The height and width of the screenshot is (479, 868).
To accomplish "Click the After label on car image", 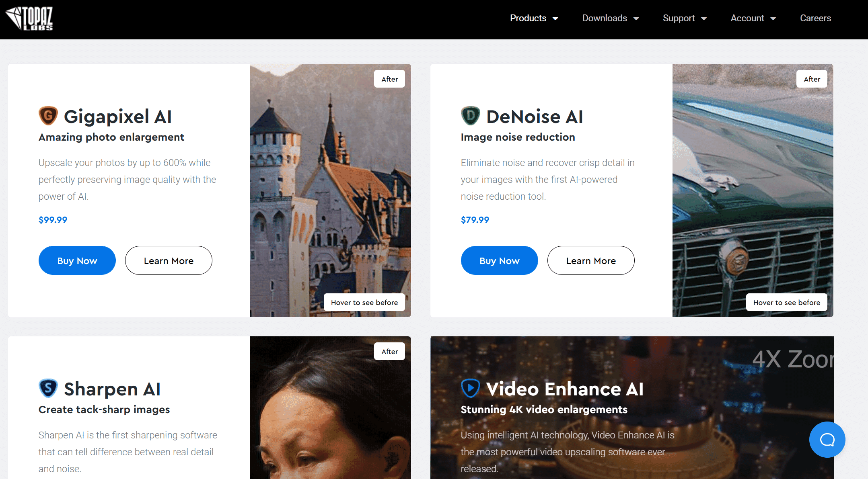I will [x=812, y=79].
